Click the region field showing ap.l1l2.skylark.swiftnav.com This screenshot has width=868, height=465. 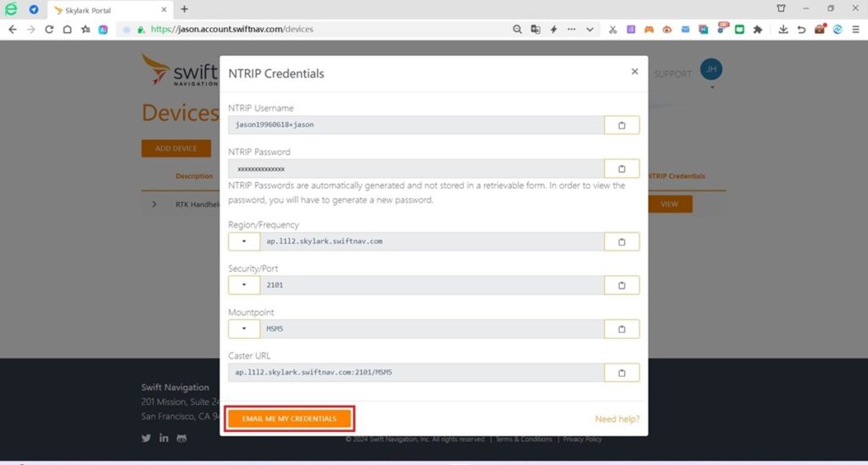click(x=431, y=241)
